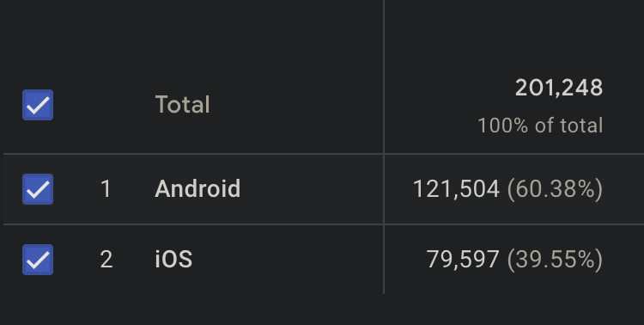Deselect the iOS row checkbox

(x=38, y=260)
